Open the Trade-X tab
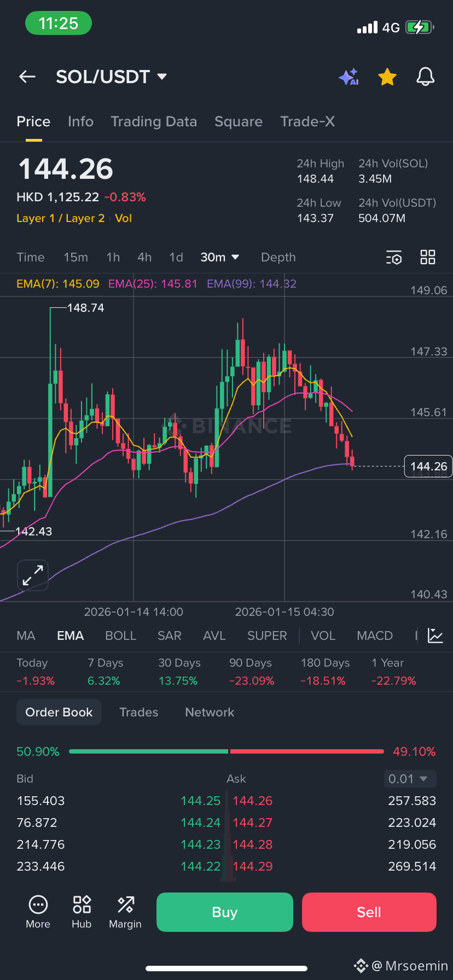 [307, 121]
